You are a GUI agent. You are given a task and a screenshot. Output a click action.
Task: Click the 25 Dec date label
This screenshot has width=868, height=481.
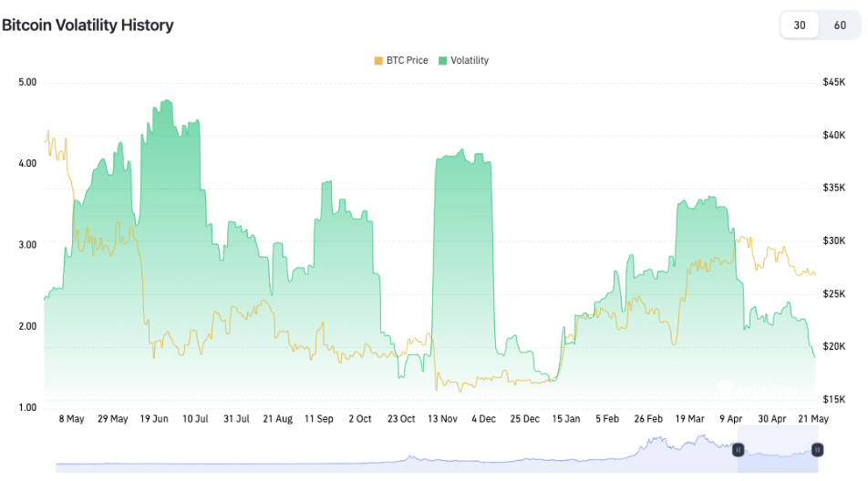pos(525,418)
